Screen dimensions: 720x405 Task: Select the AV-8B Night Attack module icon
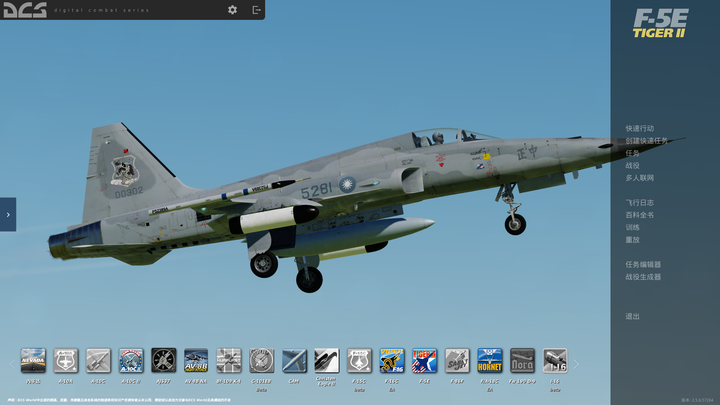click(x=196, y=360)
